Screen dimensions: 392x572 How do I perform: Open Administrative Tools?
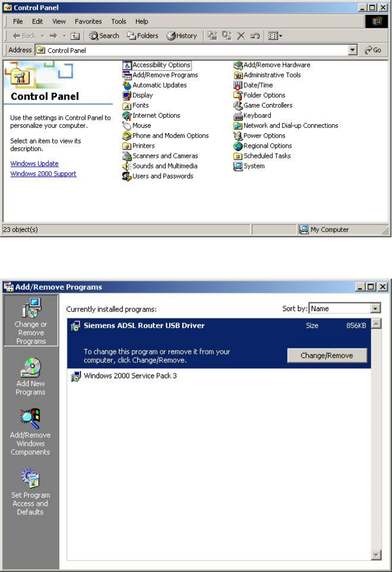(x=267, y=75)
